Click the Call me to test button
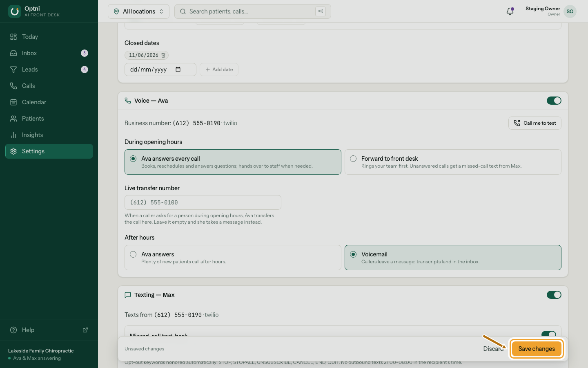Image resolution: width=588 pixels, height=368 pixels. pos(535,123)
